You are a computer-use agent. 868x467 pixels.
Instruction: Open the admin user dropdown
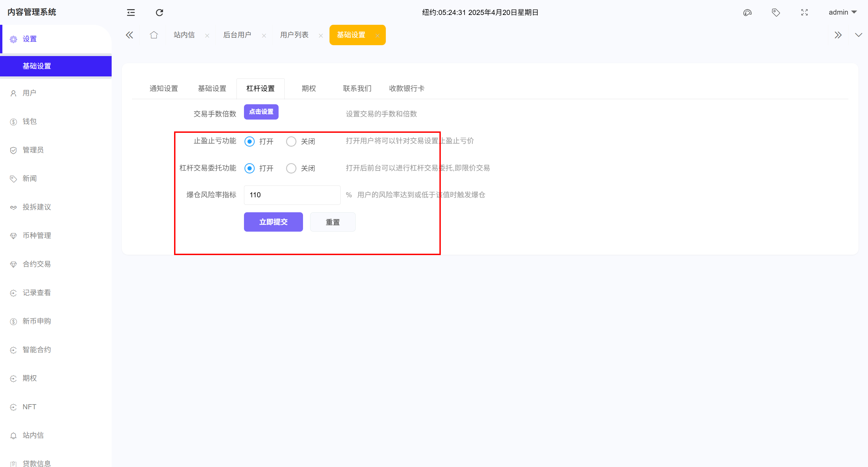[842, 13]
